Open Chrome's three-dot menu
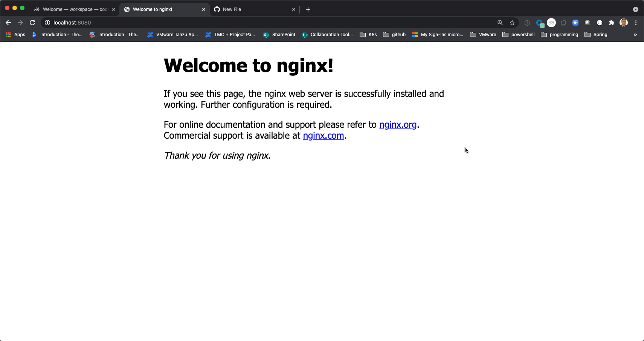The height and width of the screenshot is (341, 644). [x=636, y=23]
